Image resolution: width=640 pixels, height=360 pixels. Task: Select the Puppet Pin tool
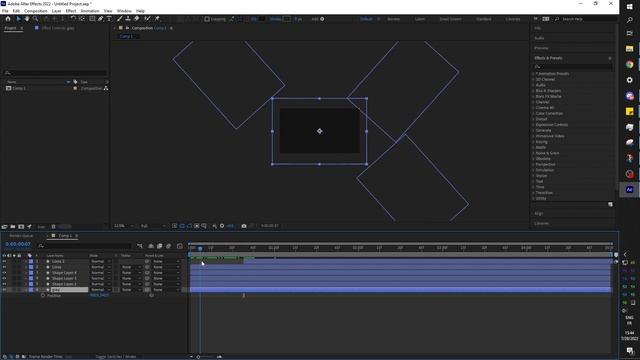pyautogui.click(x=157, y=19)
